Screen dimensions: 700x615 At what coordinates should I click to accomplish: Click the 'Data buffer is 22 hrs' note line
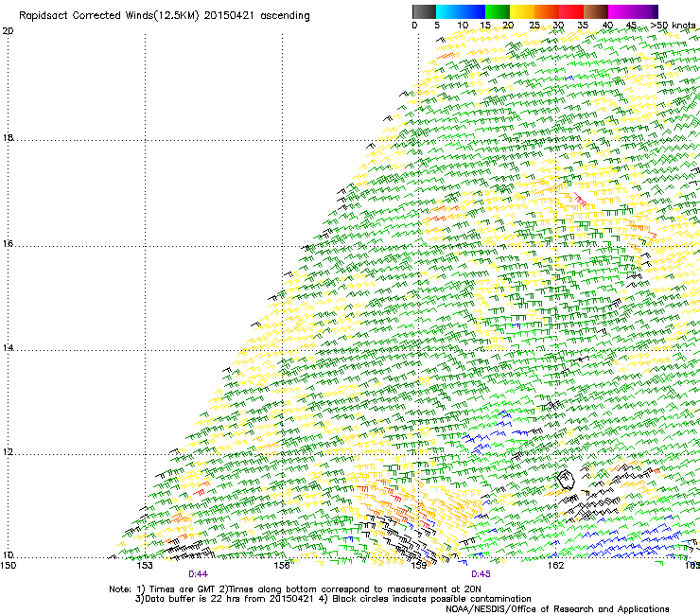point(333,599)
